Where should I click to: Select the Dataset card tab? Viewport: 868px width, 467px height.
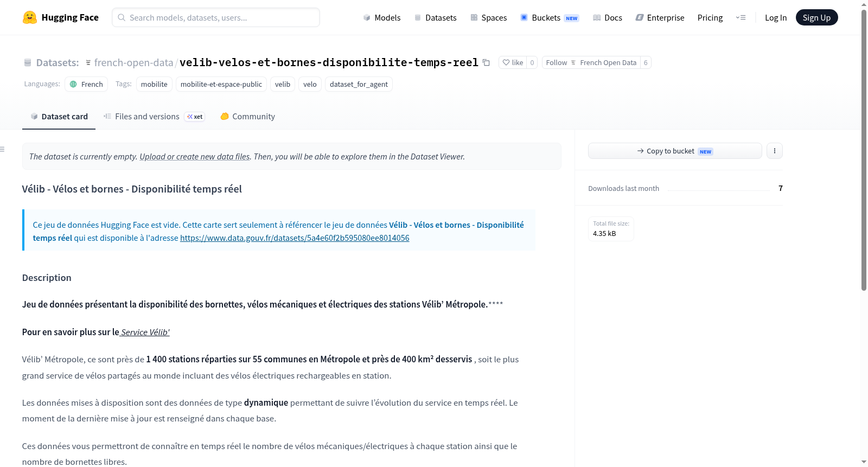pos(59,117)
